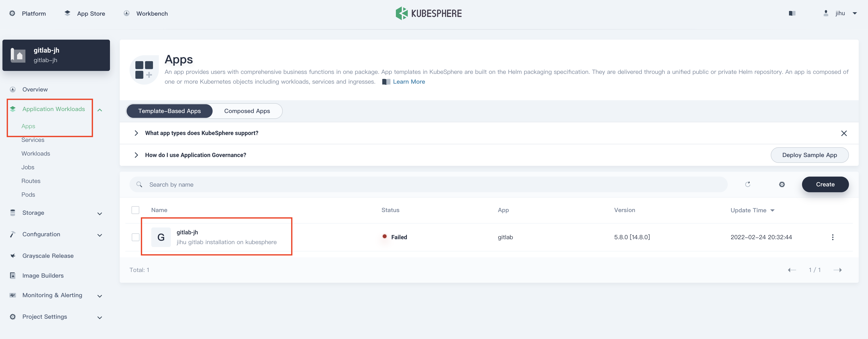Viewport: 868px width, 339px height.
Task: Go to the previous page arrow
Action: [x=792, y=270]
